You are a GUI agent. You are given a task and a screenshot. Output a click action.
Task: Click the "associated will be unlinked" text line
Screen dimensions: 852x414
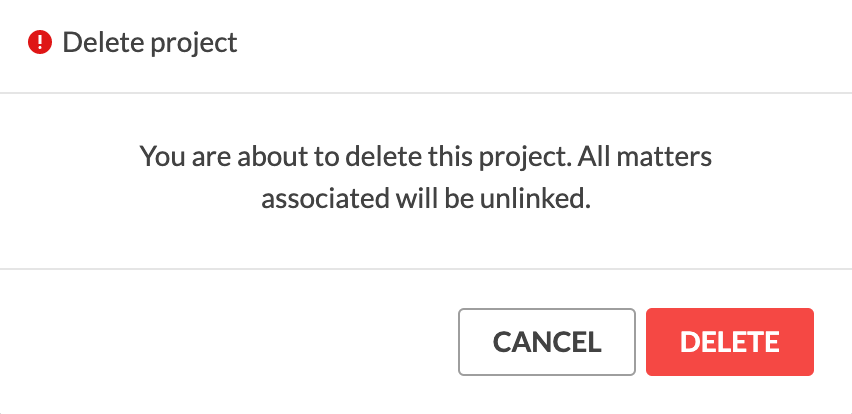[x=426, y=199]
